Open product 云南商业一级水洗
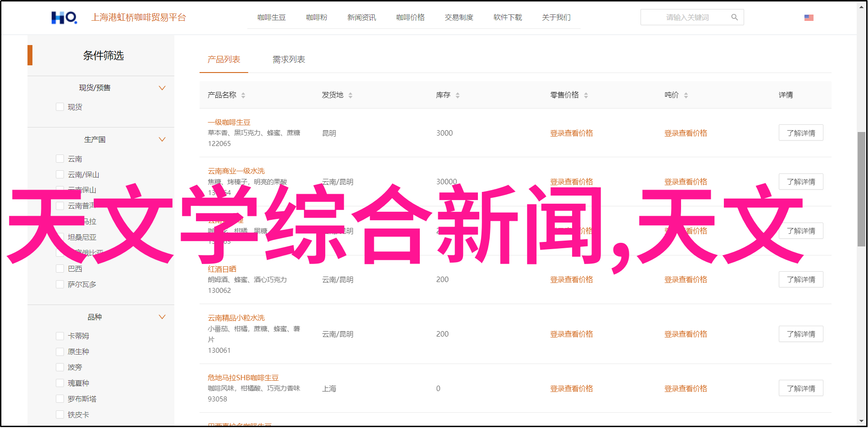868x428 pixels. (x=236, y=171)
